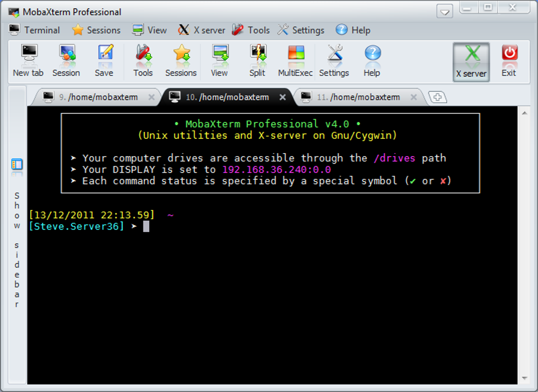Open a New tab terminal
This screenshot has width=538, height=392.
[28, 61]
